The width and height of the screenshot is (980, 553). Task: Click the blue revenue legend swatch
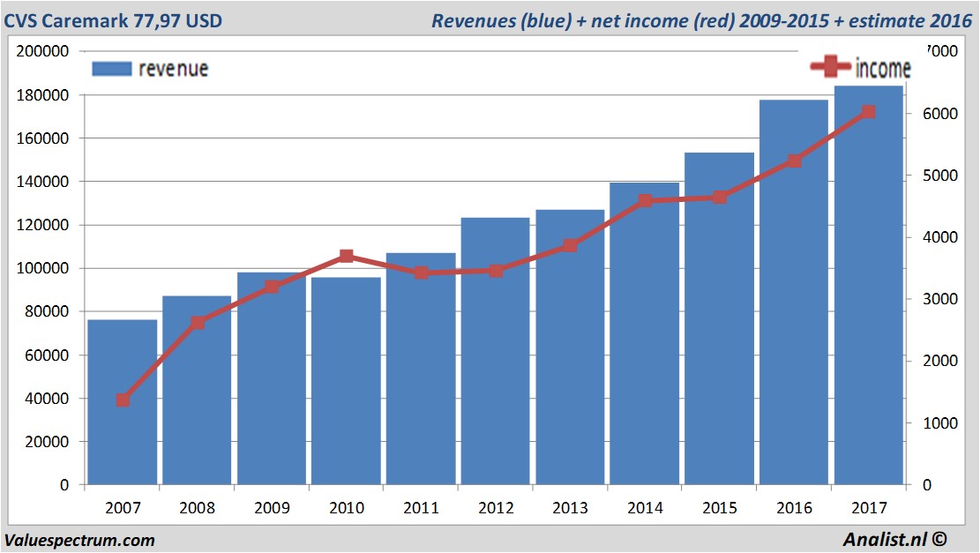111,68
